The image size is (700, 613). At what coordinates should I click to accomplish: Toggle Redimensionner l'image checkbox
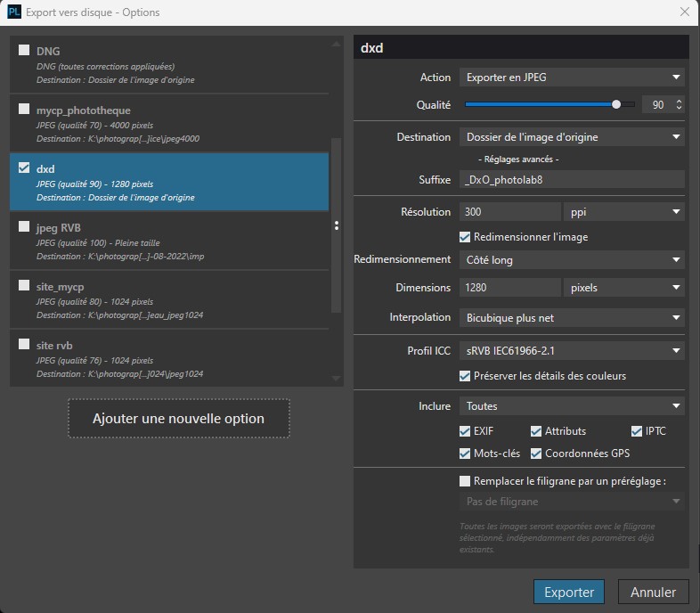click(465, 237)
